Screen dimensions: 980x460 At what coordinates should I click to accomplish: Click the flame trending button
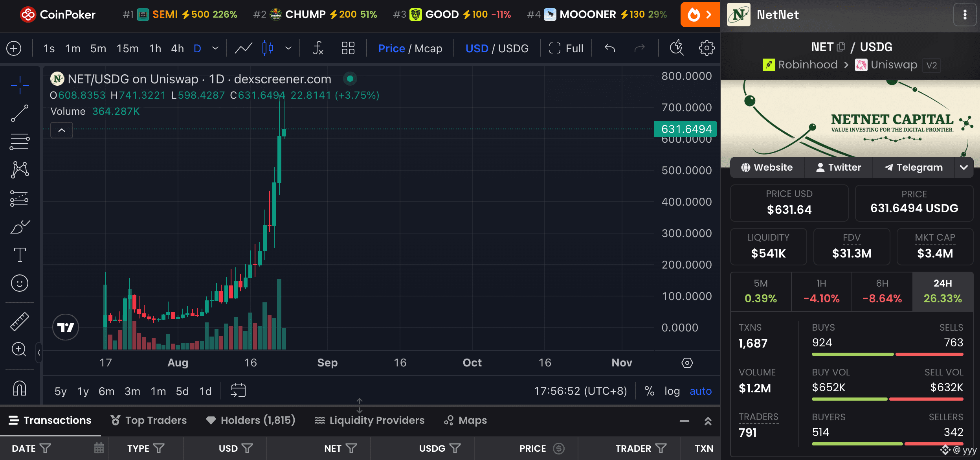(x=700, y=15)
